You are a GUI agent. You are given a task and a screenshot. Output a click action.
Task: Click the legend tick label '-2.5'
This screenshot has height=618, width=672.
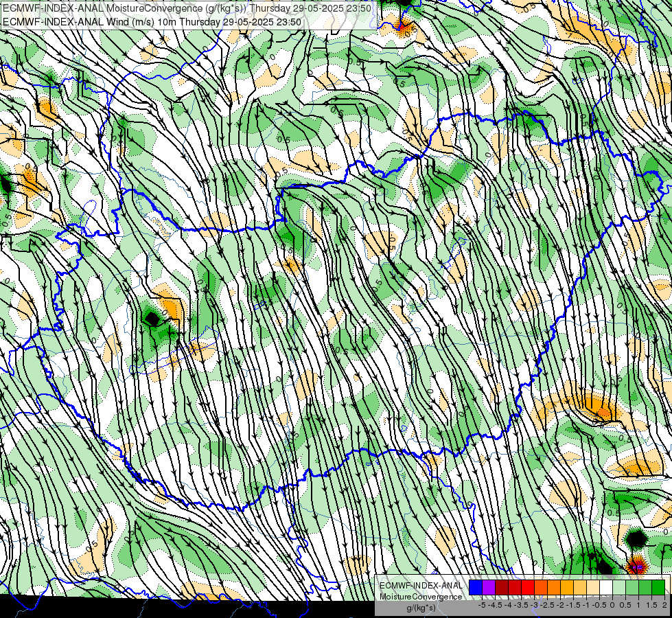coord(547,605)
